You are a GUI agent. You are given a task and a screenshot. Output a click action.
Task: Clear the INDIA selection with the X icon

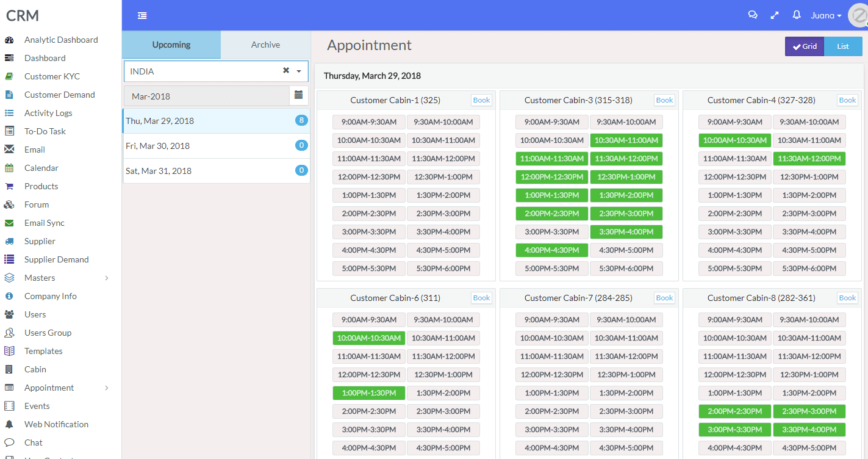tap(285, 71)
